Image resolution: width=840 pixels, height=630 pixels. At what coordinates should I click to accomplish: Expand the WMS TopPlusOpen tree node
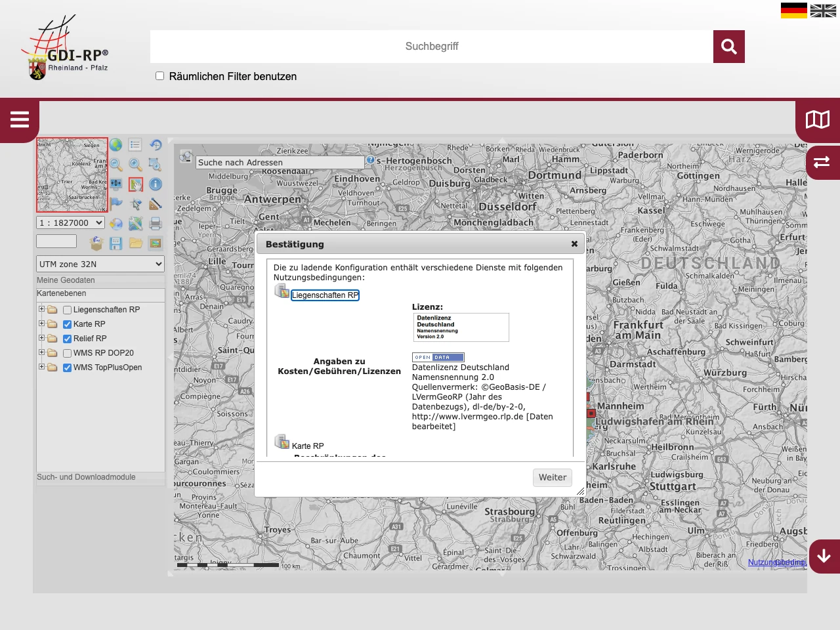[41, 367]
